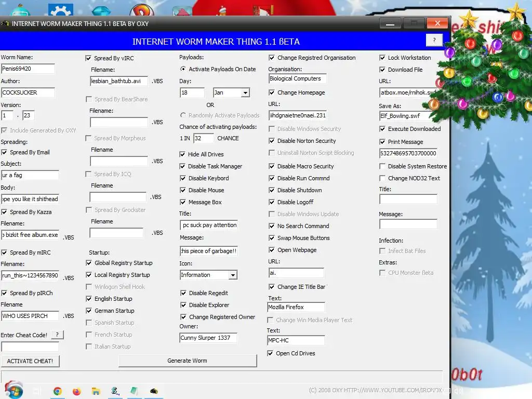The image size is (532, 399).
Task: Switch to the green notepad taskbar app
Action: pyautogui.click(x=135, y=391)
